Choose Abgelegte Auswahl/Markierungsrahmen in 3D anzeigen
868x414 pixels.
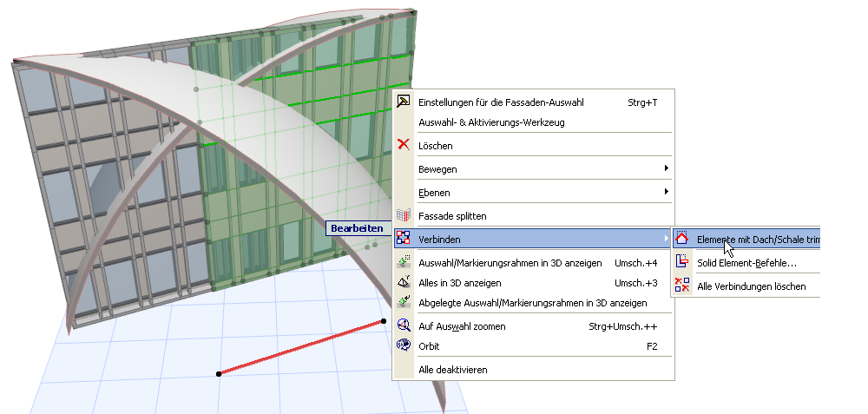point(533,303)
